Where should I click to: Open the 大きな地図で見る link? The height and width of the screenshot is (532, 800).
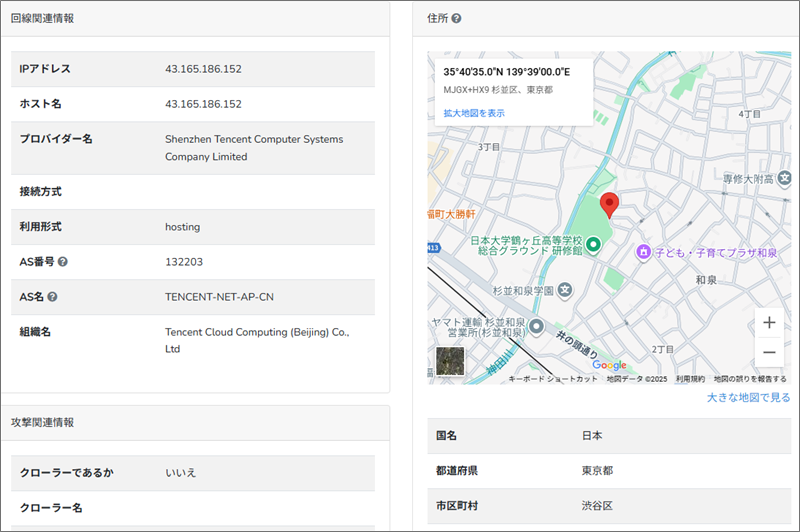[748, 397]
